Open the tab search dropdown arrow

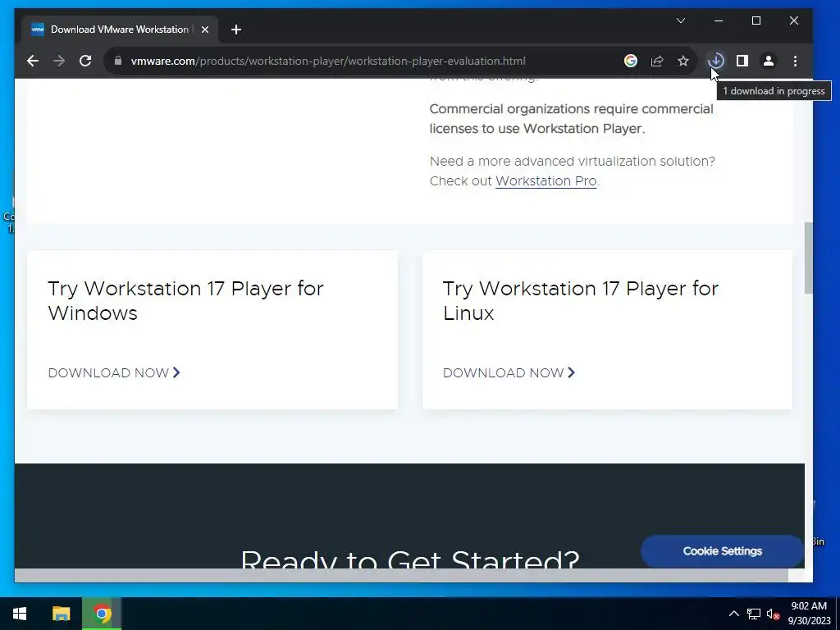point(681,21)
